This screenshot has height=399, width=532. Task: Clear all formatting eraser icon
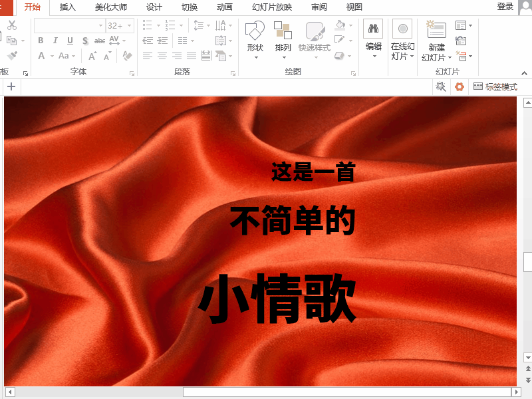(127, 56)
